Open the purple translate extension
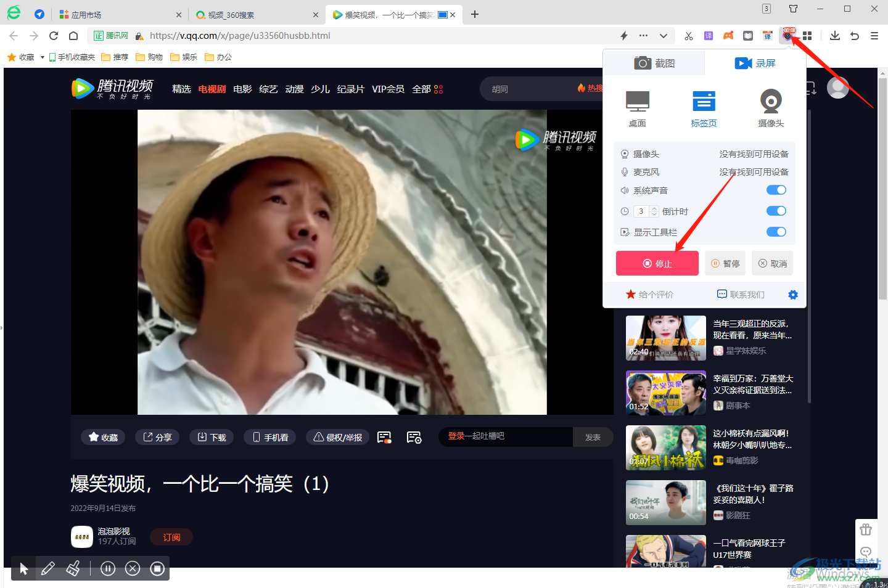This screenshot has width=888, height=588. [x=709, y=36]
